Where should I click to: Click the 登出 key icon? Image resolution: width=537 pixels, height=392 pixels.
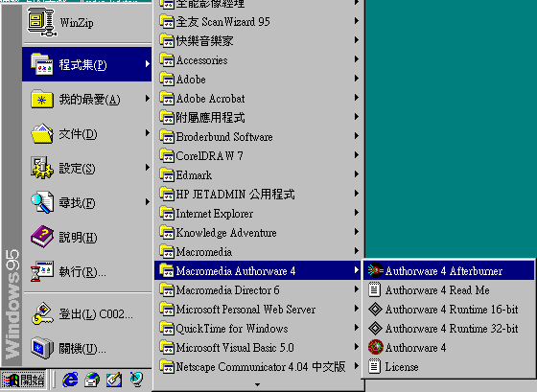point(42,313)
